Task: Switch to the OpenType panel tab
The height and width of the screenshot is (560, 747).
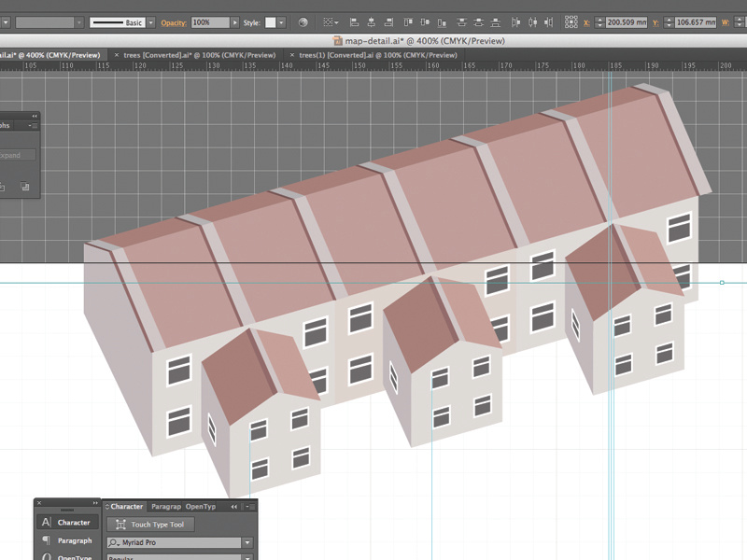Action: coord(201,507)
